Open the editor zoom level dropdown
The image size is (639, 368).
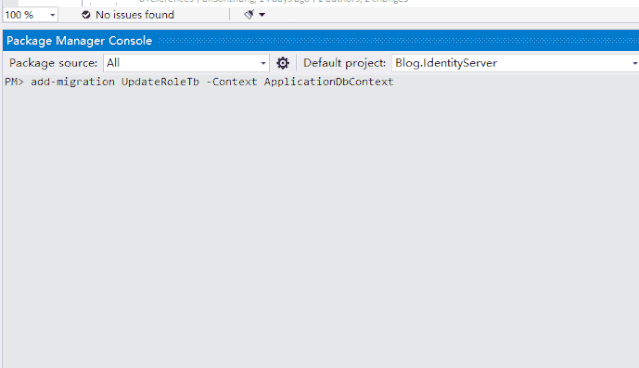point(30,15)
